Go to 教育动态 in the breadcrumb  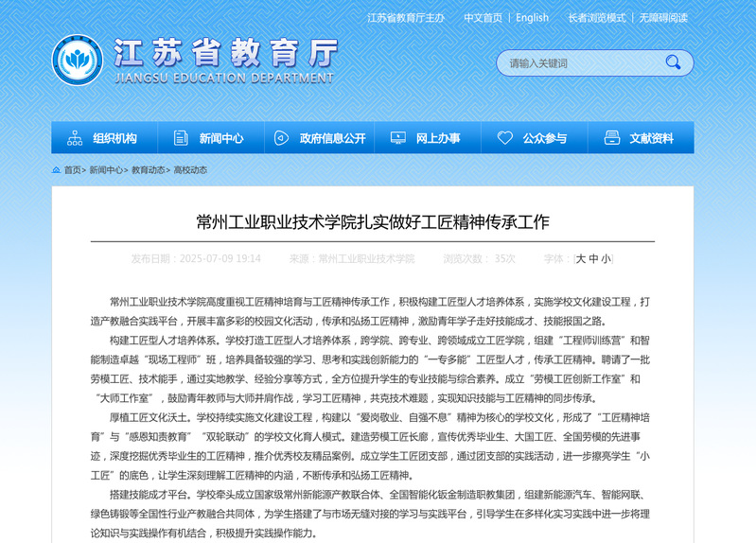(x=149, y=170)
